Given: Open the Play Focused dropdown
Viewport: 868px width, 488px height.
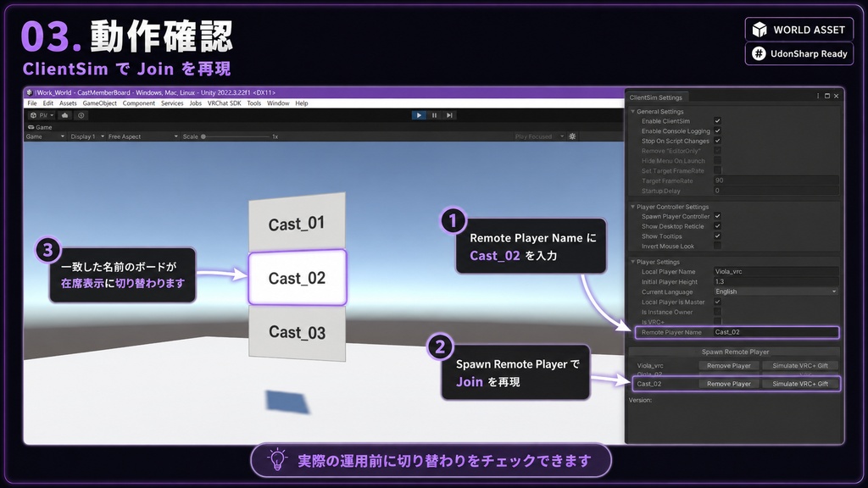Looking at the screenshot, I should [538, 136].
